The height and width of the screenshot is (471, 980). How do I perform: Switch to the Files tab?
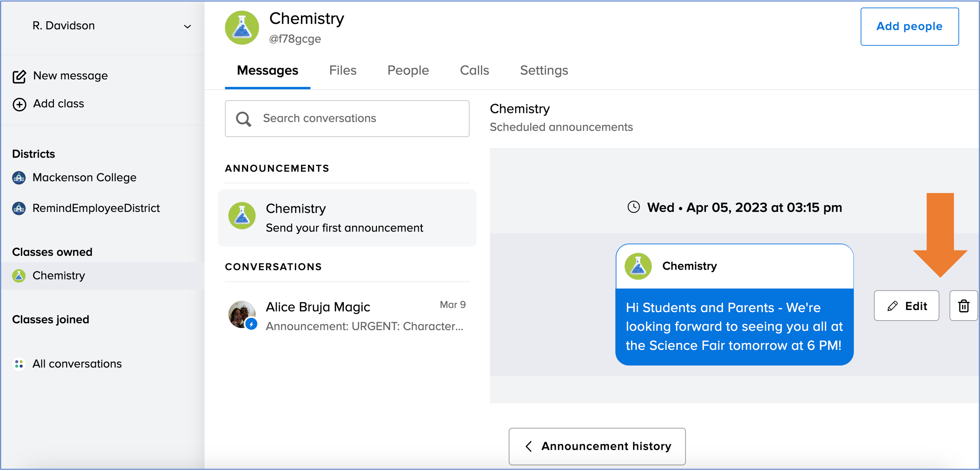click(342, 71)
